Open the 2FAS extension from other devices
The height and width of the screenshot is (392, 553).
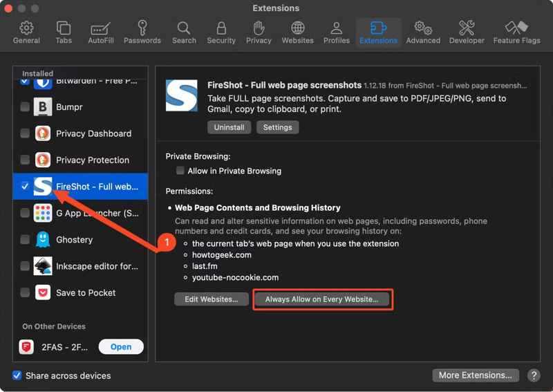[121, 347]
